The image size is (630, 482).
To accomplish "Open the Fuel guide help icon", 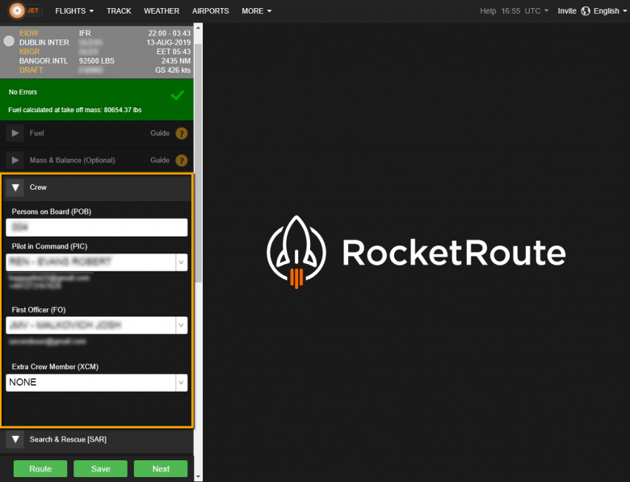I will tap(182, 133).
